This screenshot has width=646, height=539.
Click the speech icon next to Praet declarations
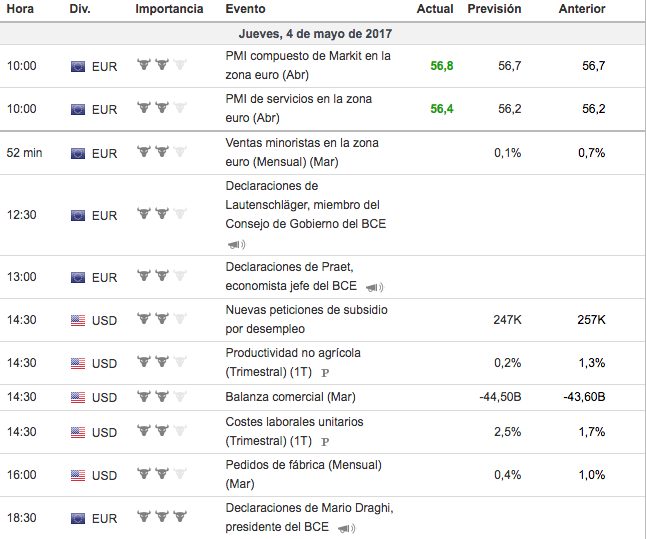(375, 287)
